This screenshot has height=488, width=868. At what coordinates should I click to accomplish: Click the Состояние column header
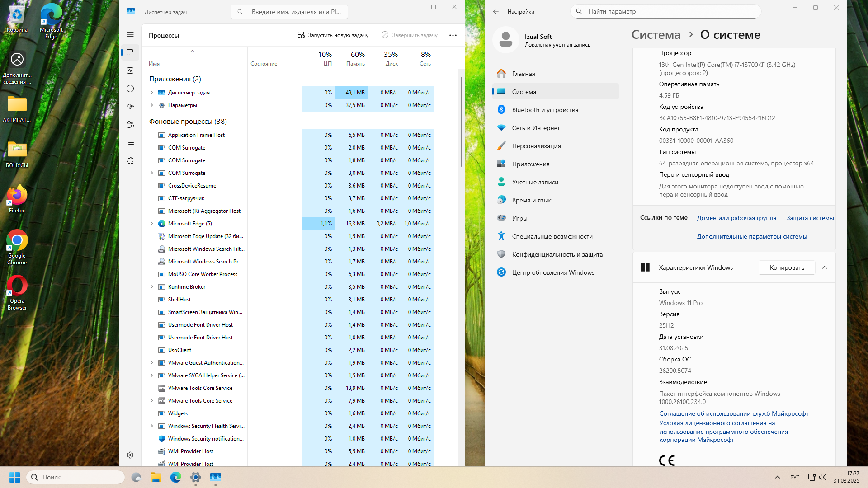[x=274, y=58]
